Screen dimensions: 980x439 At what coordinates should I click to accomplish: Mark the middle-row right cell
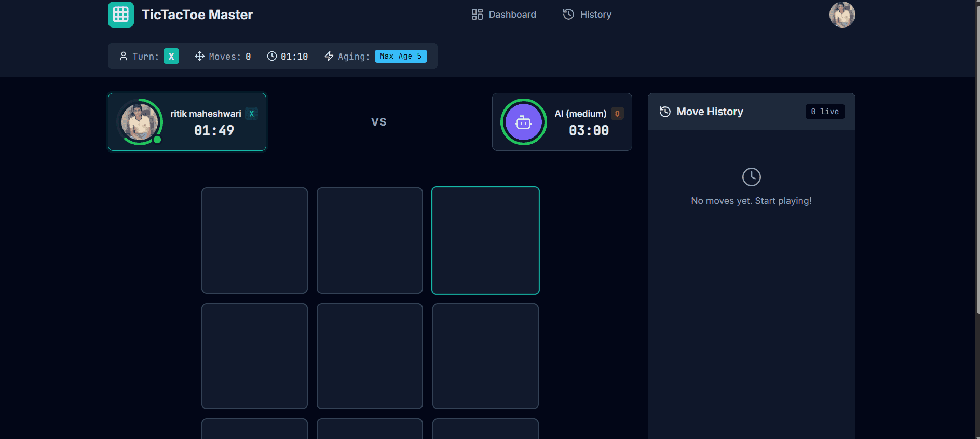click(x=485, y=356)
